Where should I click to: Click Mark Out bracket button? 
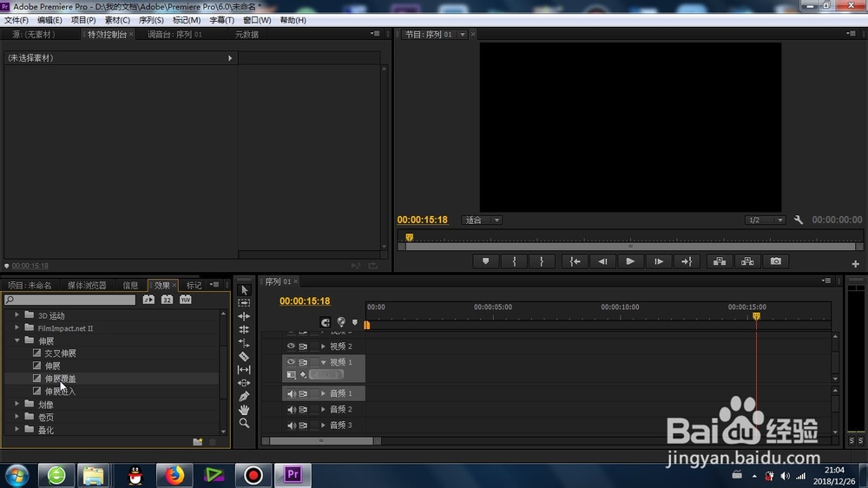(x=542, y=261)
